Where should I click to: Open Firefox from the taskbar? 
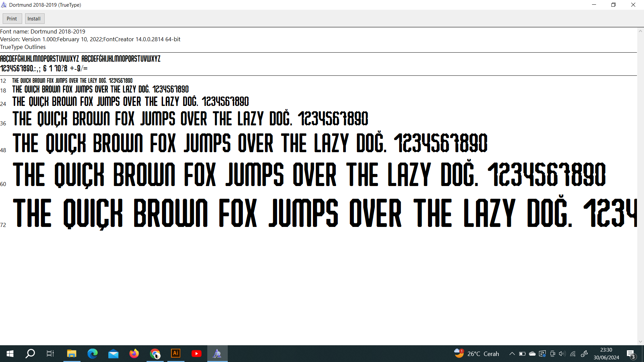click(x=134, y=354)
